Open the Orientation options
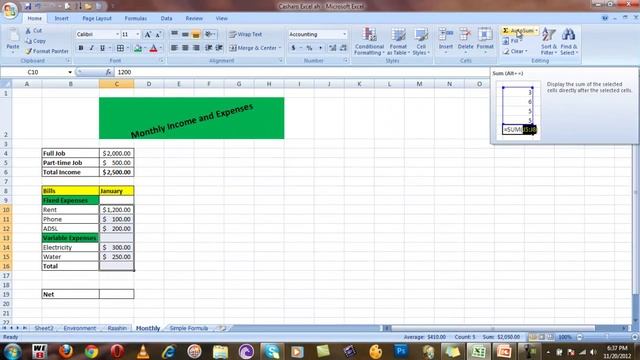Viewport: 640px width, 360px height. coord(210,34)
